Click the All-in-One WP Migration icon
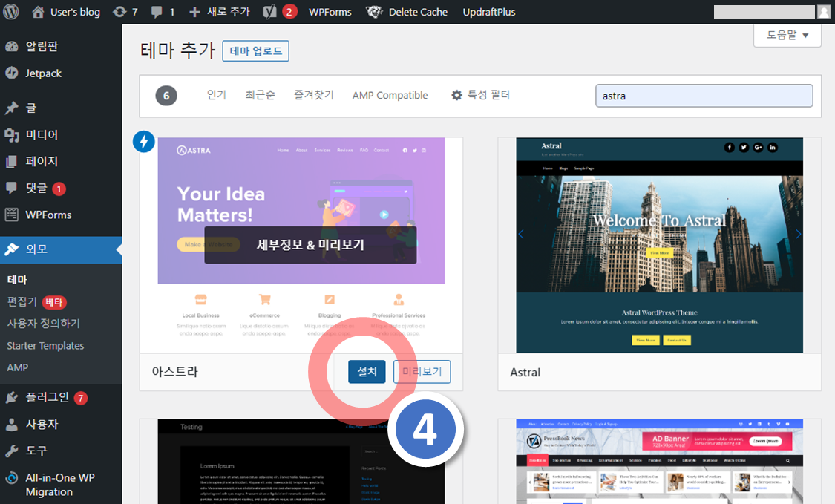 [x=12, y=477]
